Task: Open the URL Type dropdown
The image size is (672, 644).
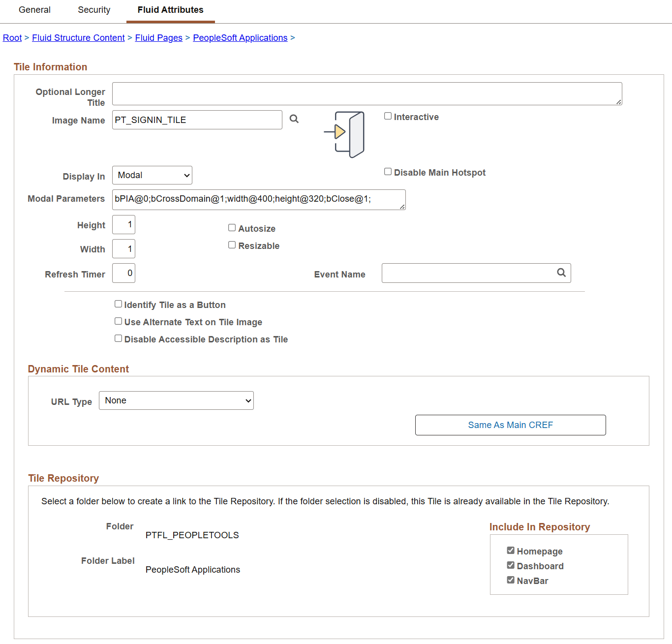Action: pos(176,400)
